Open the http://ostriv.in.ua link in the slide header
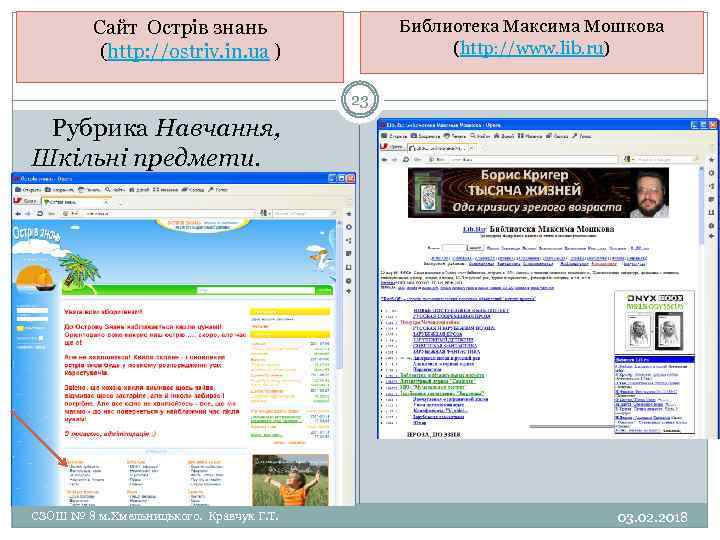720x540 pixels. pos(188,51)
